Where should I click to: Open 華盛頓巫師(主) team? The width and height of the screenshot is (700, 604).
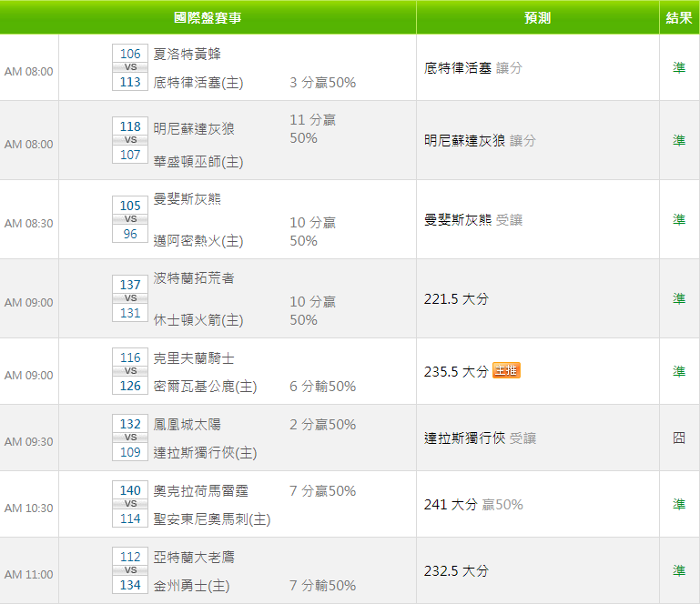198,162
